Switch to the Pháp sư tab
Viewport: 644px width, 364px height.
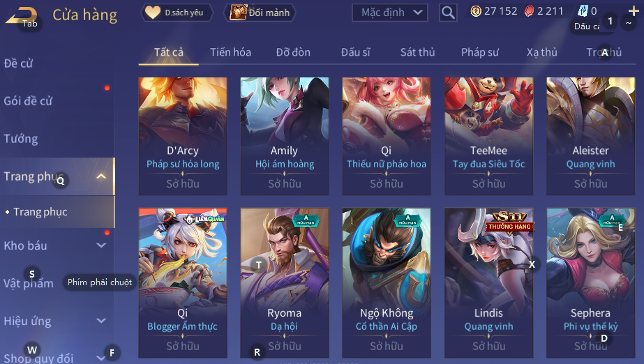tap(480, 52)
